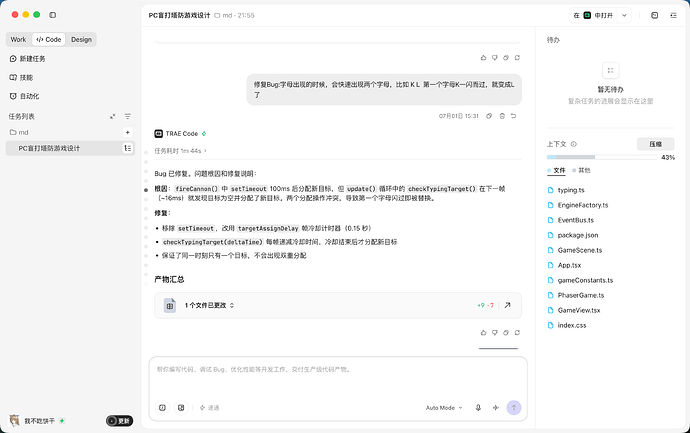This screenshot has width=690, height=433.
Task: Click the first round icon in input toolbar
Action: pos(162,408)
